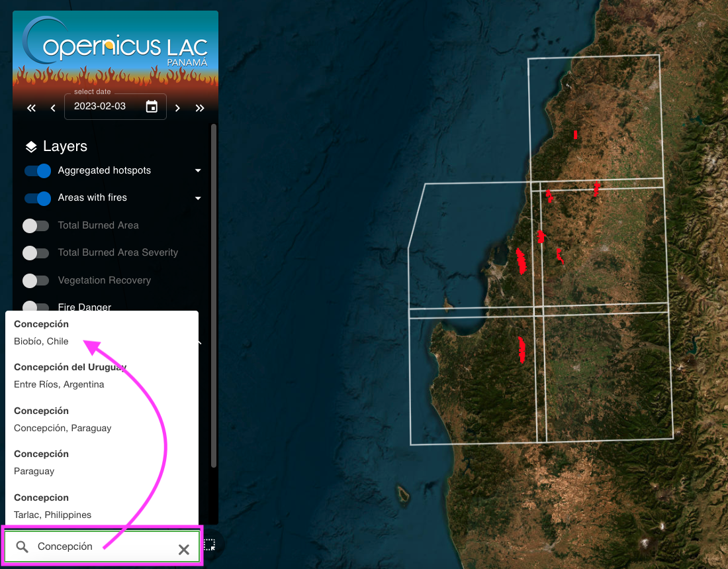728x569 pixels.
Task: Switch on Vegetation Recovery layer
Action: [x=36, y=281]
